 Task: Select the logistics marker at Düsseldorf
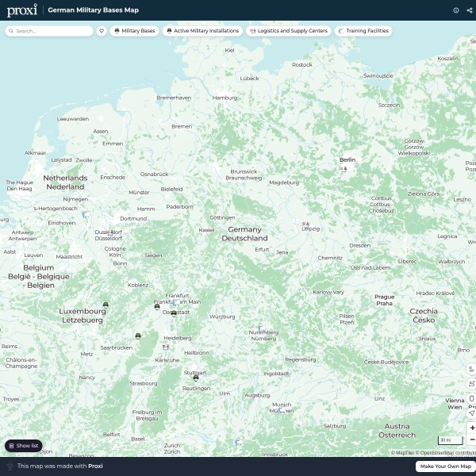pyautogui.click(x=110, y=232)
